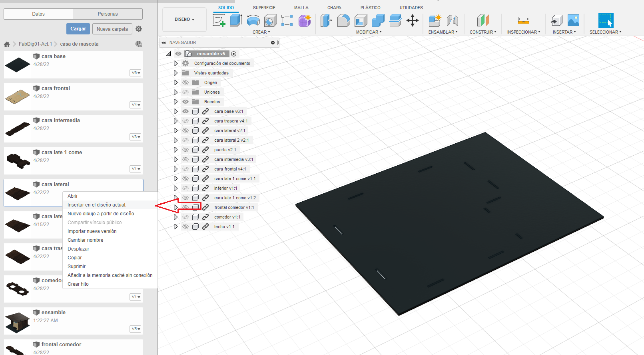644x355 pixels.
Task: Select Abrir from the context menu
Action: [73, 196]
